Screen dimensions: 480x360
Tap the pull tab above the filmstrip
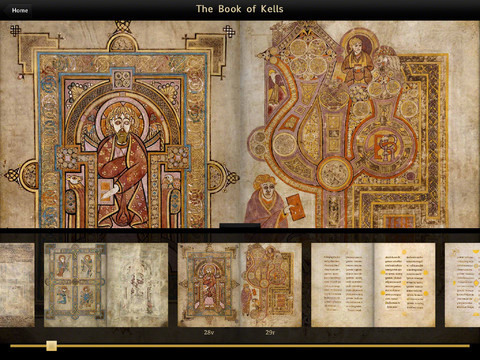tap(240, 226)
